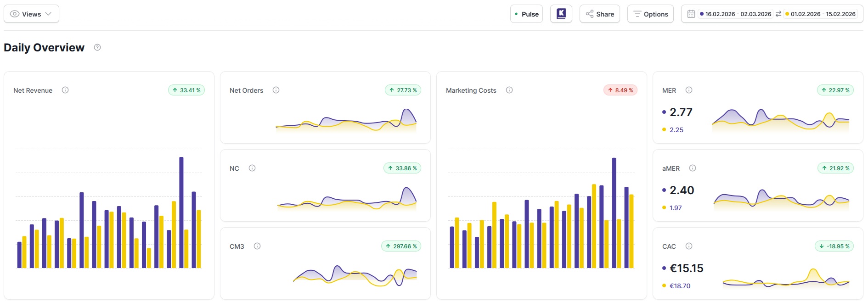The width and height of the screenshot is (868, 302).
Task: Open the aMER info tooltip icon
Action: tap(693, 168)
